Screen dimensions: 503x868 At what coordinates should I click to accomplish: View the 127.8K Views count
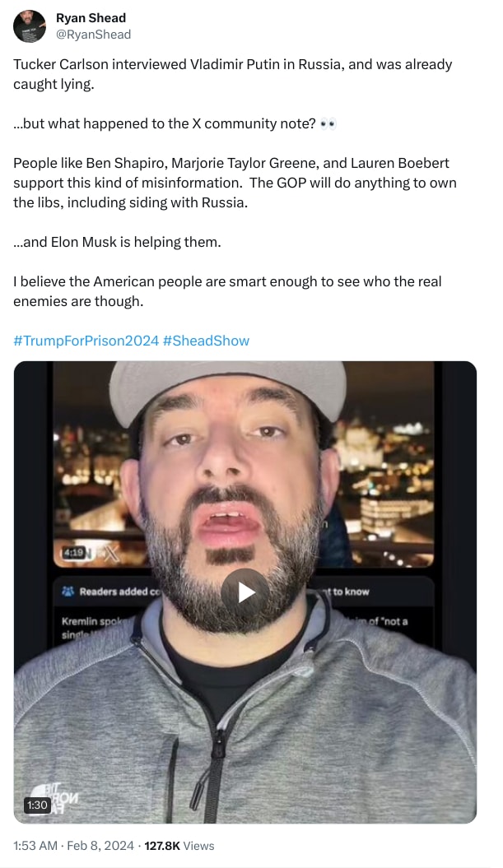179,845
